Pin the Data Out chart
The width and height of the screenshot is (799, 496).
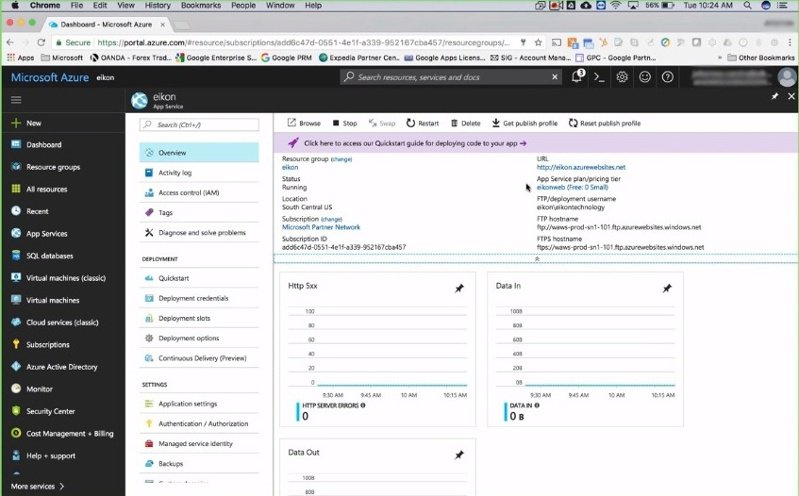tap(459, 455)
